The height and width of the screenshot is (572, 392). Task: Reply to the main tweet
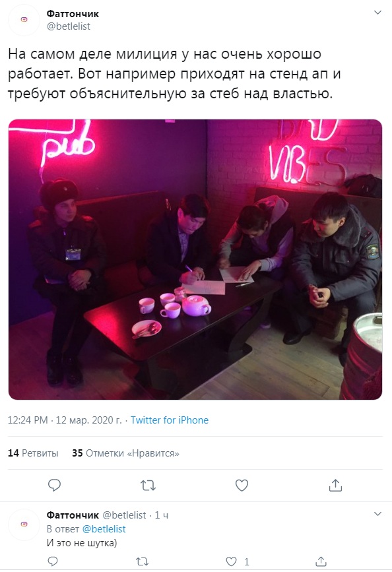coord(54,485)
